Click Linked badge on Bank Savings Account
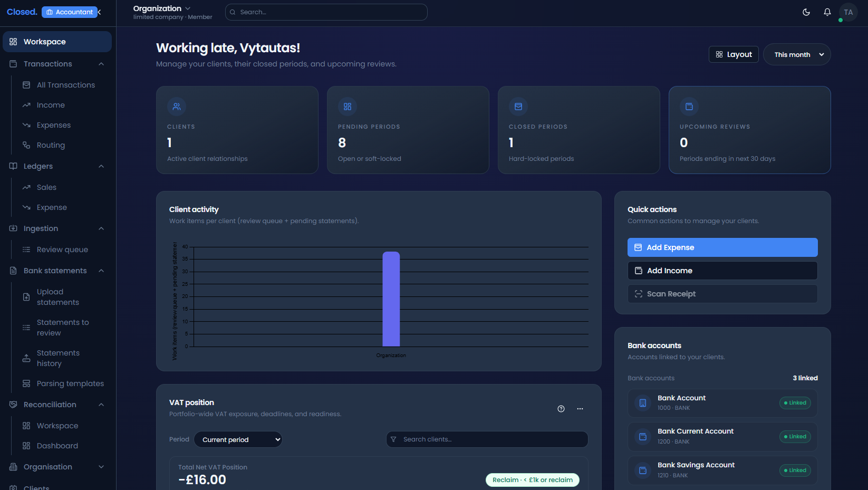The image size is (868, 490). (x=795, y=470)
